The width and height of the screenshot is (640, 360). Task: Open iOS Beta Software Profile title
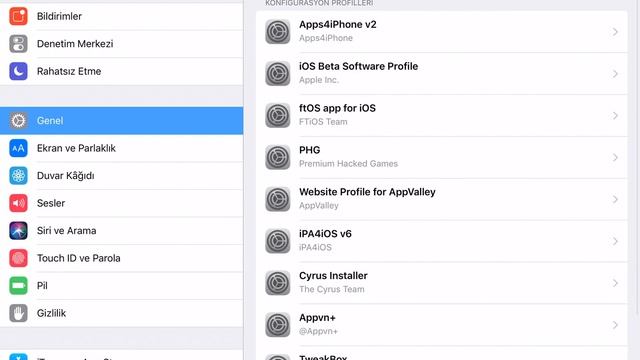(x=358, y=67)
